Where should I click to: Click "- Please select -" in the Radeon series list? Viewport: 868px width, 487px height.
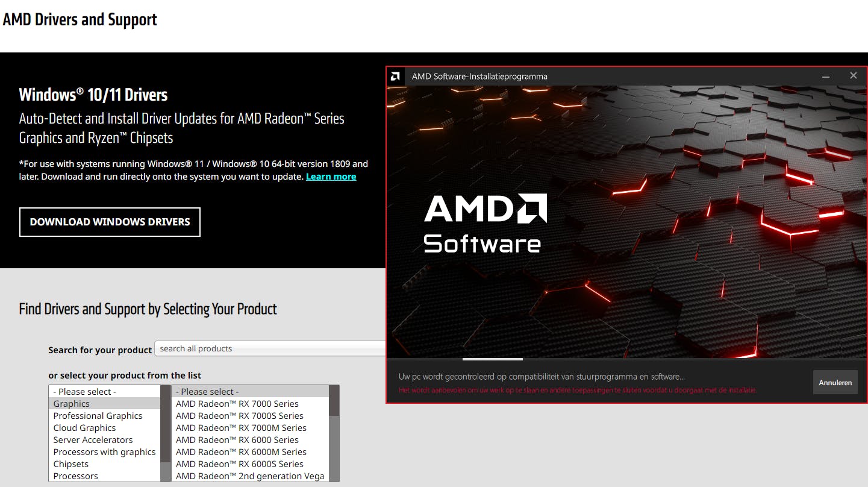(x=250, y=392)
